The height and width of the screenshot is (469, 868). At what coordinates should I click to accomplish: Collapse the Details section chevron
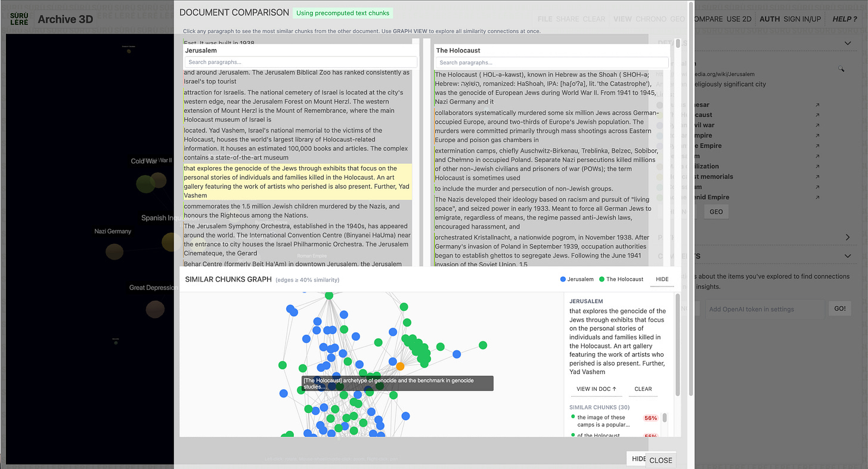pyautogui.click(x=848, y=43)
